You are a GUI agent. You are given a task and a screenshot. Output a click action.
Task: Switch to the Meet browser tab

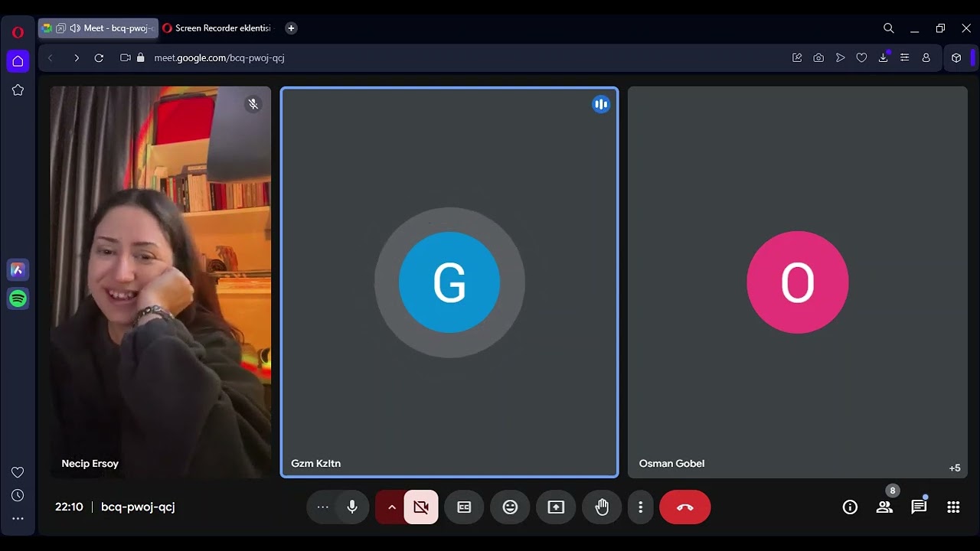(98, 28)
